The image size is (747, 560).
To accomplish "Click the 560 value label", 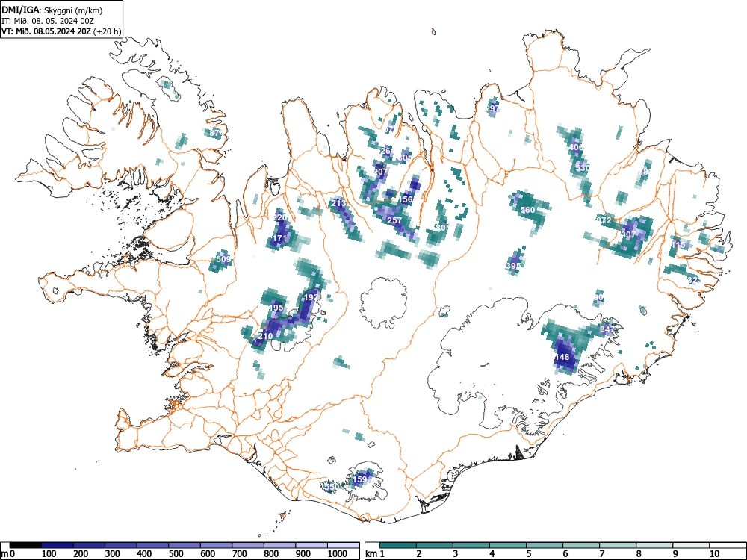I will click(x=528, y=210).
